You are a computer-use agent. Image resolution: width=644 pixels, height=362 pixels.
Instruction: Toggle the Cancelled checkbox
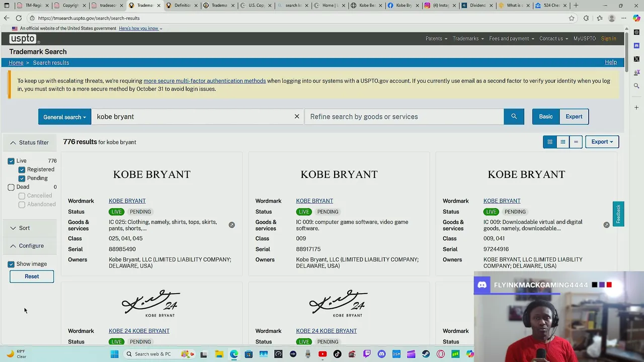(x=22, y=196)
